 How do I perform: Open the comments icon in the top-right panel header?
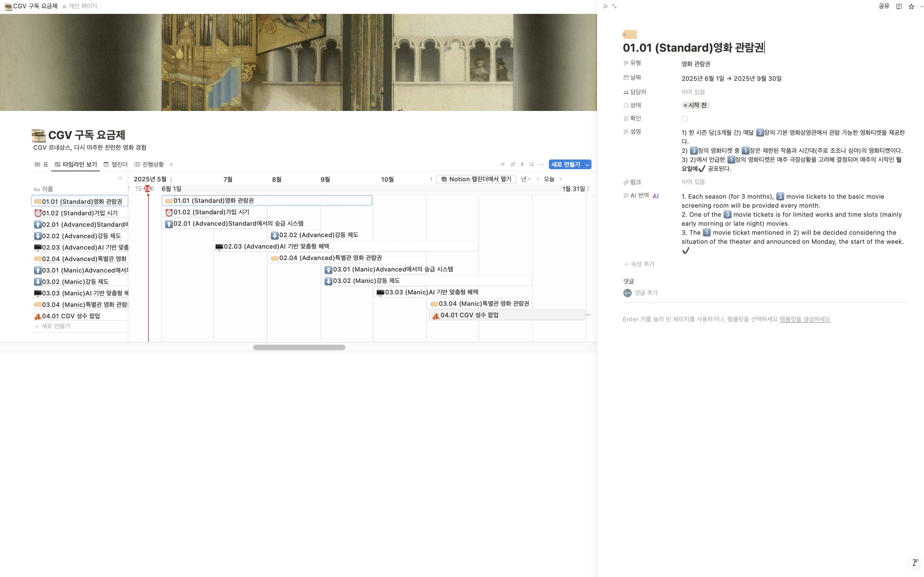(x=899, y=7)
